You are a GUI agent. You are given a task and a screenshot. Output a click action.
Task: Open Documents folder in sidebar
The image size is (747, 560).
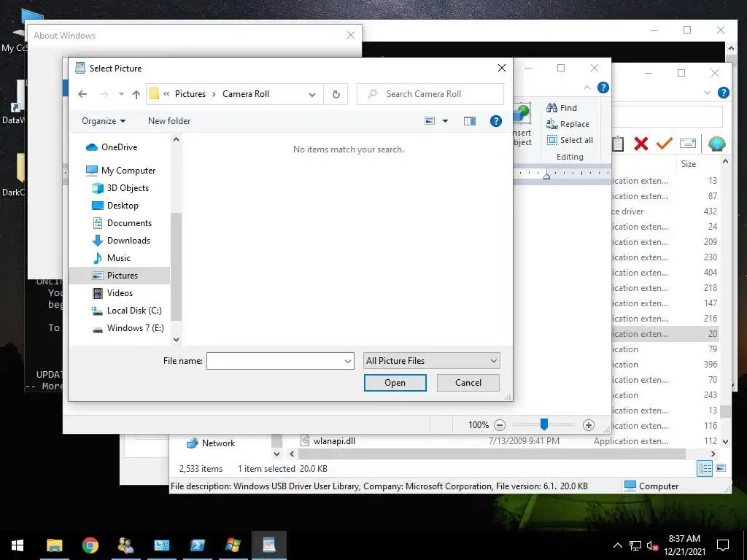pyautogui.click(x=129, y=223)
